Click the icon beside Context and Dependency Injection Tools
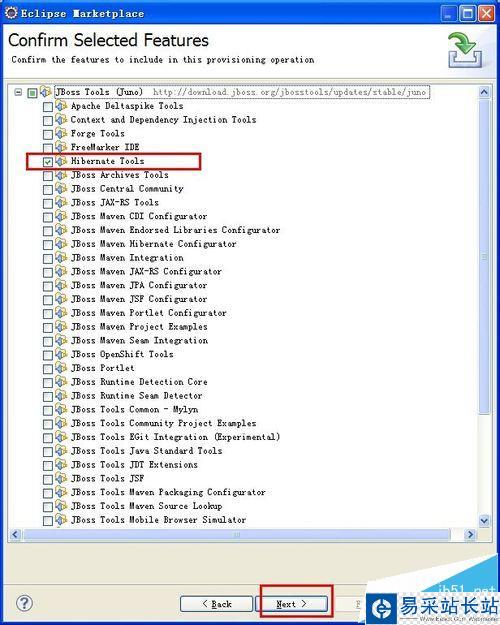Image resolution: width=500 pixels, height=625 pixels. [61, 120]
